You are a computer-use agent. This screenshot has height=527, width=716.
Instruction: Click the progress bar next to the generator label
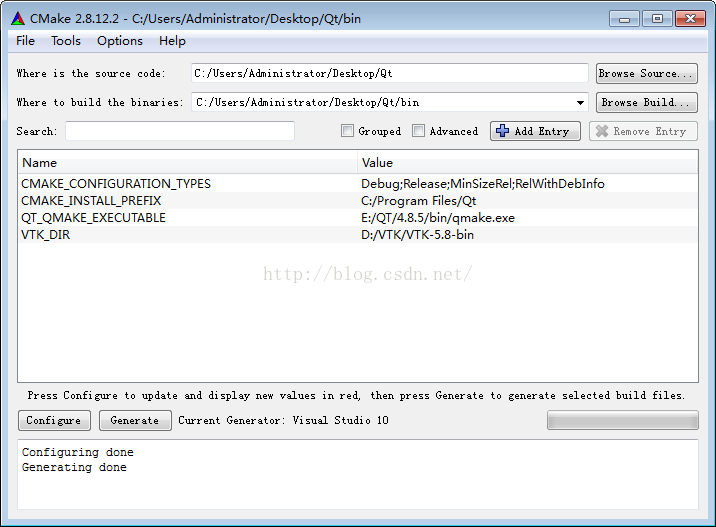click(623, 420)
